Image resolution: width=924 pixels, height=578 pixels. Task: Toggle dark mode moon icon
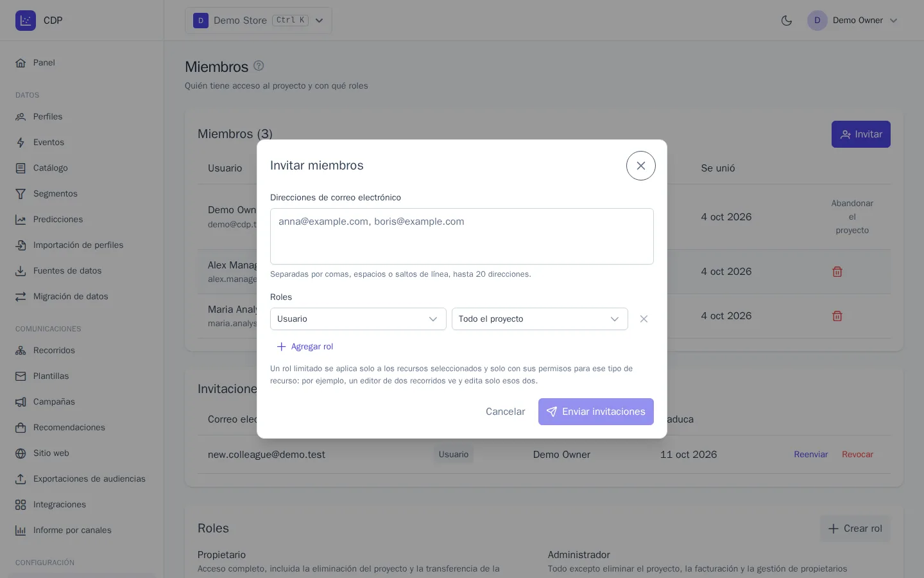(x=787, y=21)
